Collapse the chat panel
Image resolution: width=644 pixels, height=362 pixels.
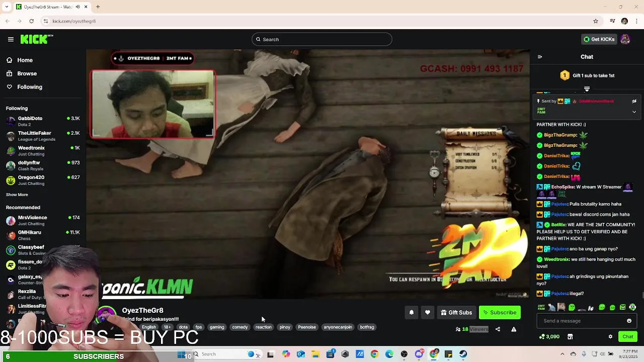coord(540,57)
